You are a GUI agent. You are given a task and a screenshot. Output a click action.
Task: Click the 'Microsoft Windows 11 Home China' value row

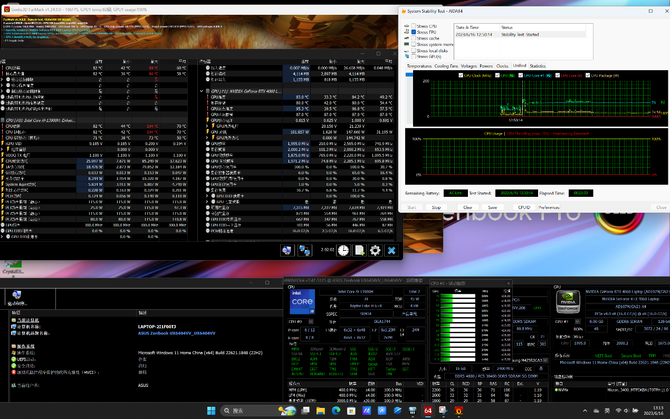200,353
